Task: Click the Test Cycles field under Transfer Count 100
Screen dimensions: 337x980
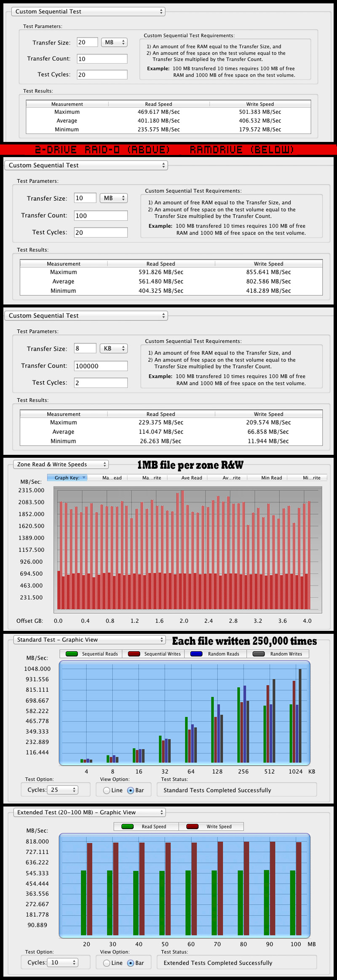Action: [101, 232]
